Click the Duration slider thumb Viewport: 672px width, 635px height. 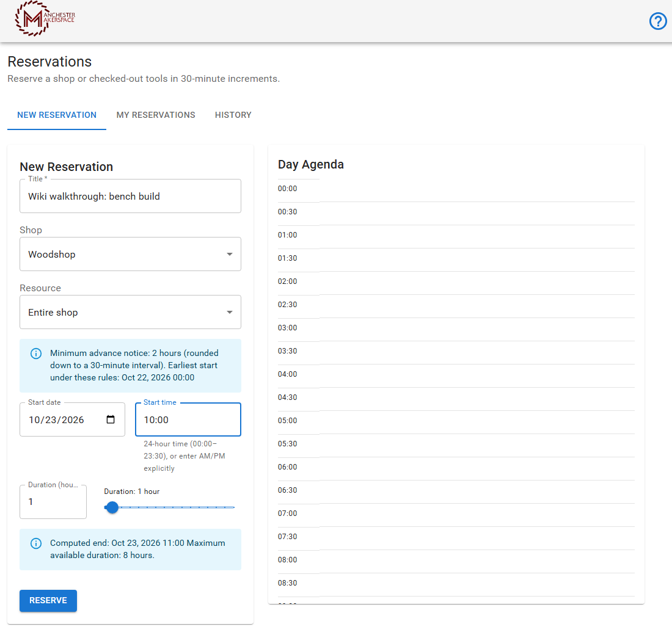(112, 507)
